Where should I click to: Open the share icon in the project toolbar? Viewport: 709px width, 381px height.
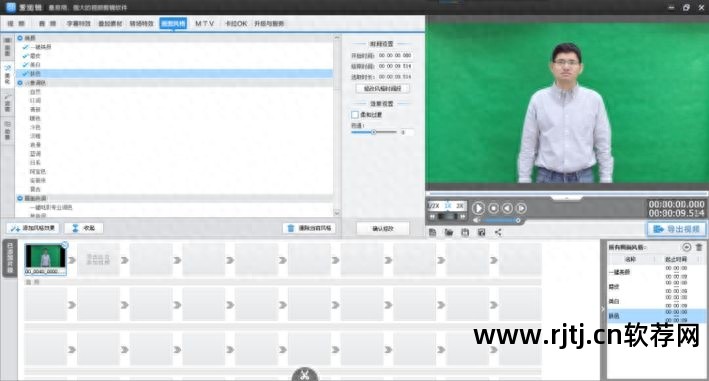coord(498,232)
